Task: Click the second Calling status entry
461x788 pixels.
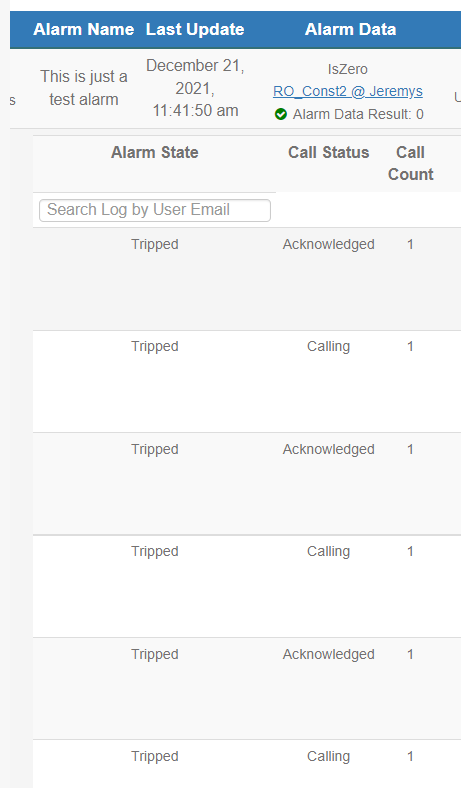Action: (329, 551)
